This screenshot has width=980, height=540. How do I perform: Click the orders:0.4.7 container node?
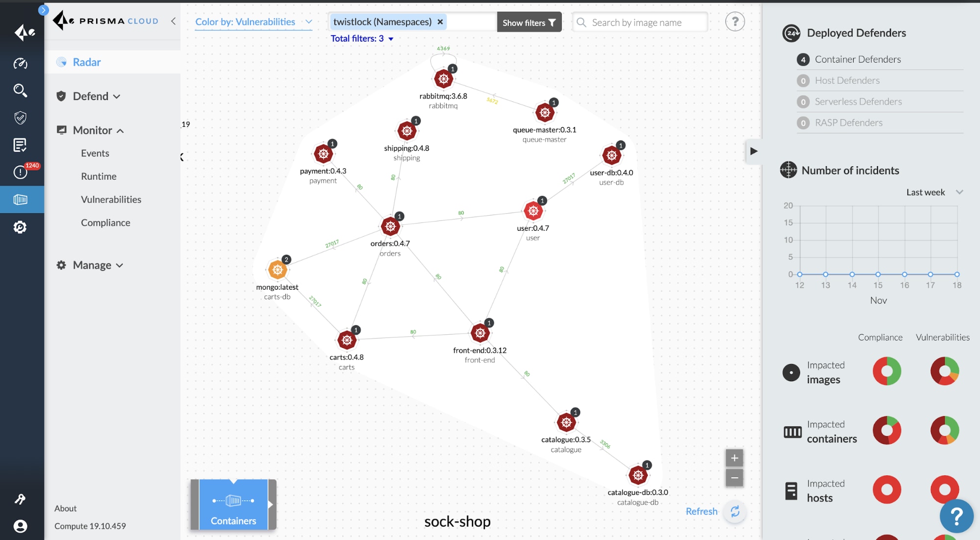pyautogui.click(x=389, y=226)
